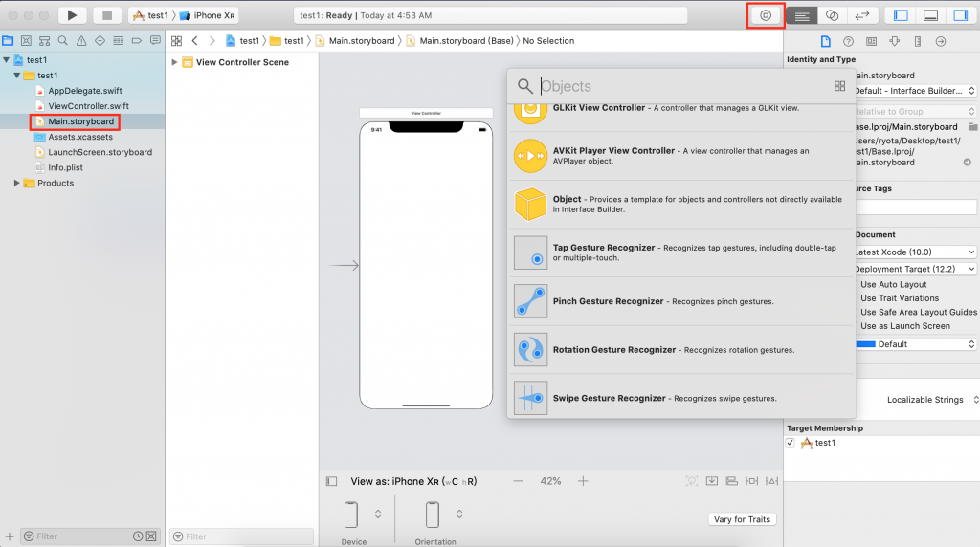This screenshot has width=980, height=547.
Task: Focus the Objects search field
Action: coord(681,86)
